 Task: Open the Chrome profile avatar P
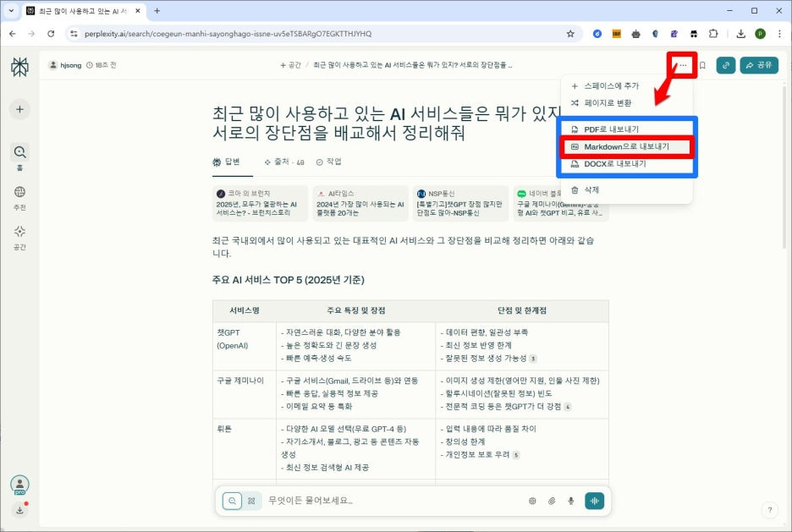(760, 34)
